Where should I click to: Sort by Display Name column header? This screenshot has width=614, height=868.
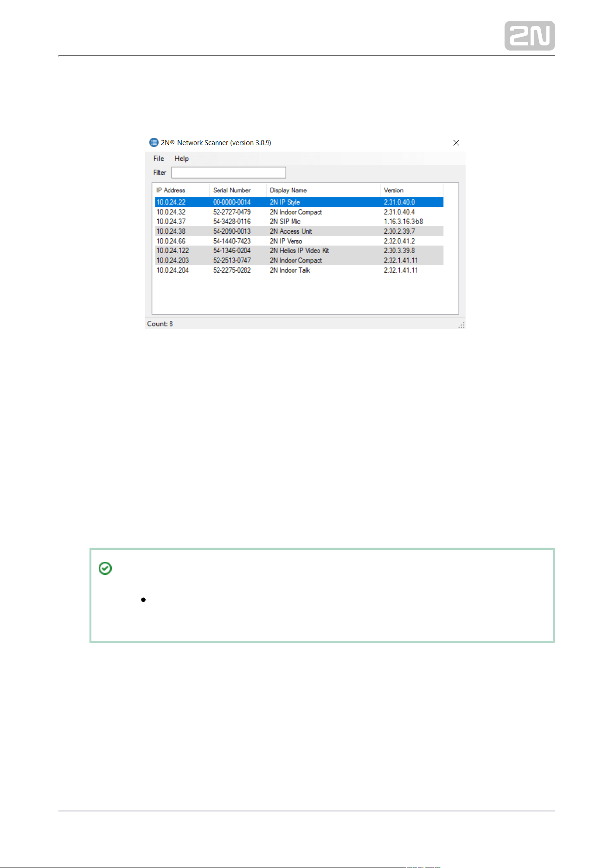pyautogui.click(x=324, y=190)
